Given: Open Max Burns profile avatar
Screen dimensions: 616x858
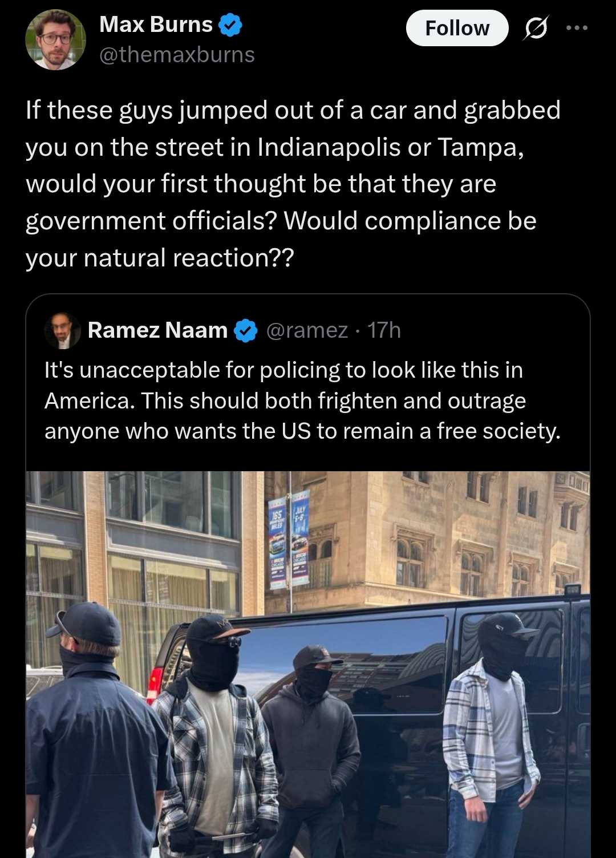Looking at the screenshot, I should tap(55, 40).
